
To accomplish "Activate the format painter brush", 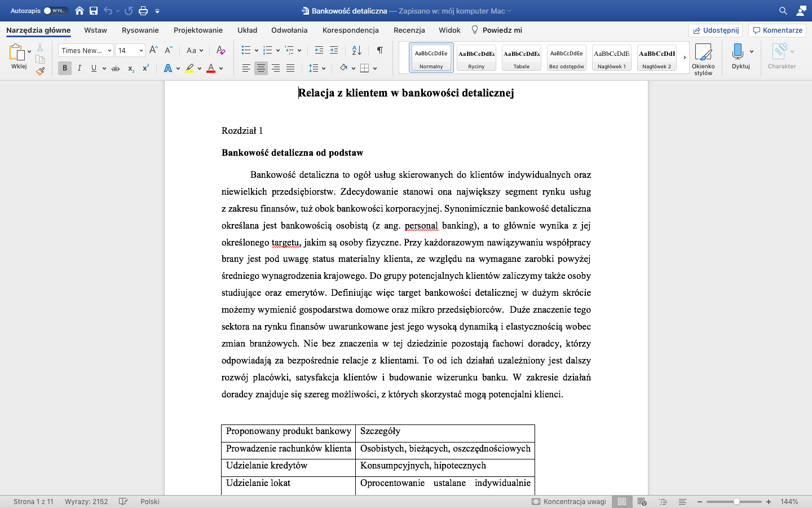I will click(x=40, y=71).
